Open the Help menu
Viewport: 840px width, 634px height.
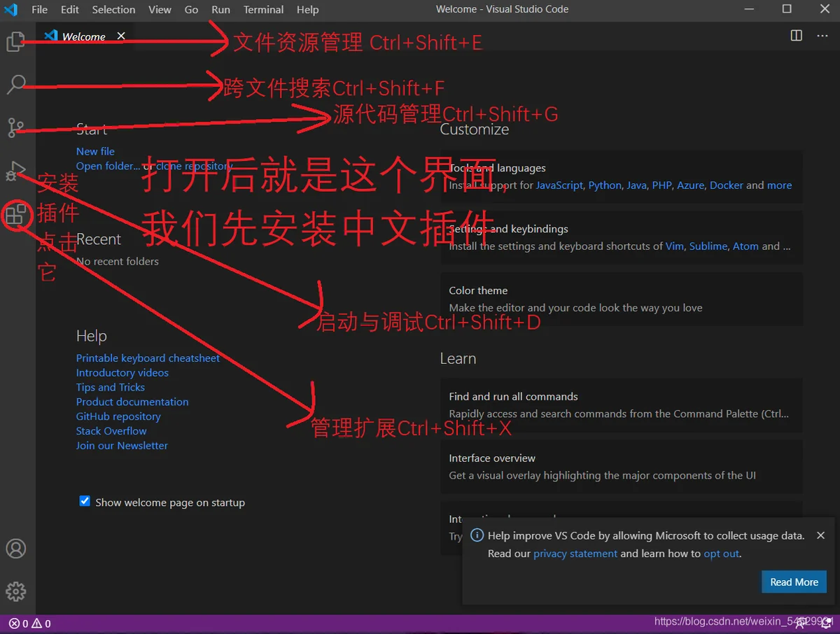click(307, 9)
